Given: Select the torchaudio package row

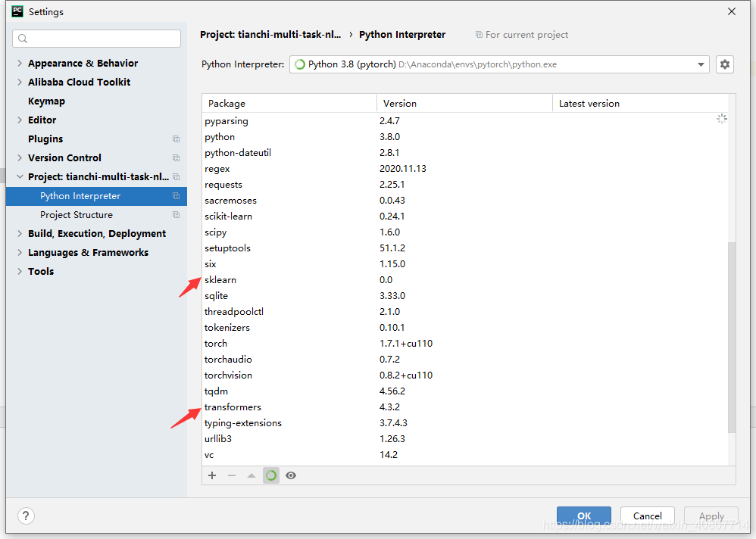Looking at the screenshot, I should [x=465, y=360].
